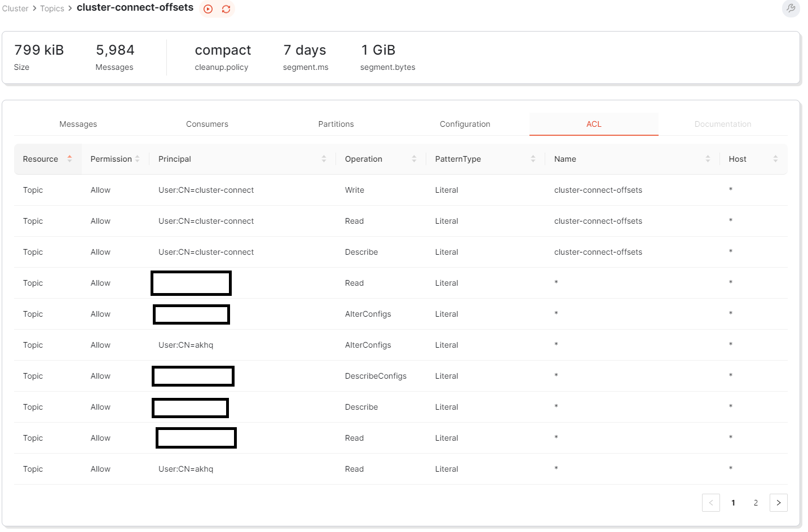Image resolution: width=808 pixels, height=532 pixels.
Task: Click the refresh icon next to the topic title
Action: click(x=226, y=9)
